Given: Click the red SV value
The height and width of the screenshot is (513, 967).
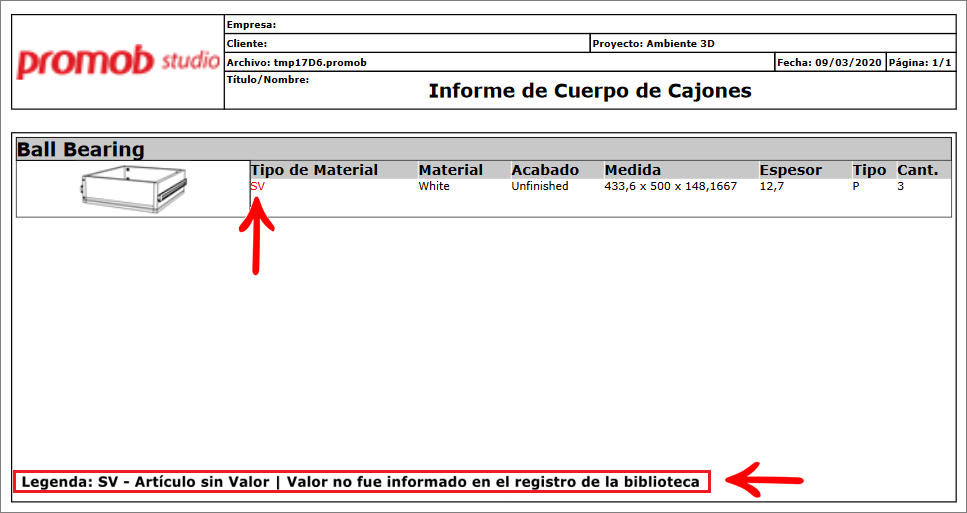Looking at the screenshot, I should [x=257, y=186].
